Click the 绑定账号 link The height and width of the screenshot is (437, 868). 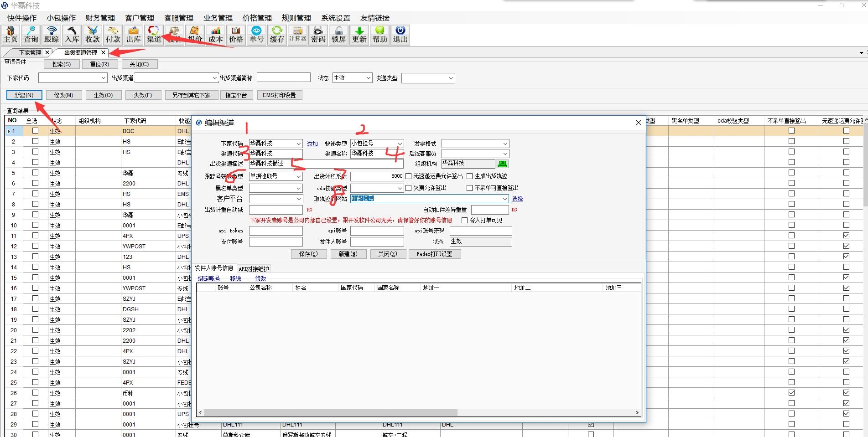coord(209,278)
